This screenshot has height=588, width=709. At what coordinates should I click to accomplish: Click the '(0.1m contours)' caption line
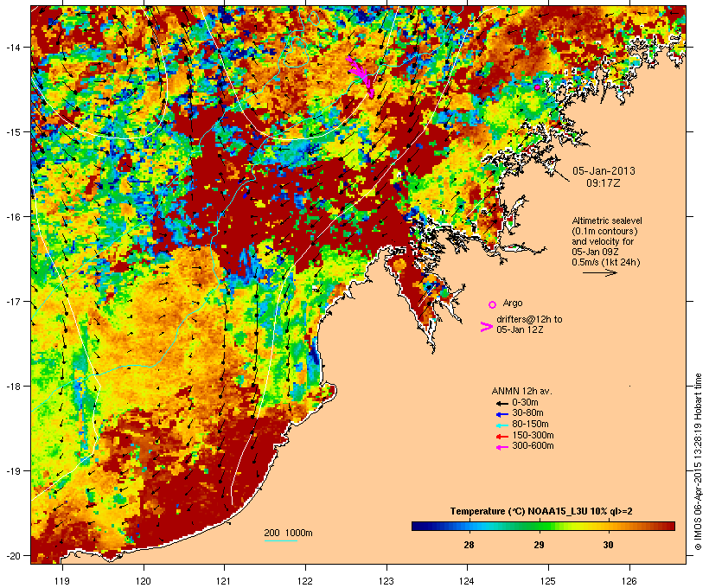(605, 231)
